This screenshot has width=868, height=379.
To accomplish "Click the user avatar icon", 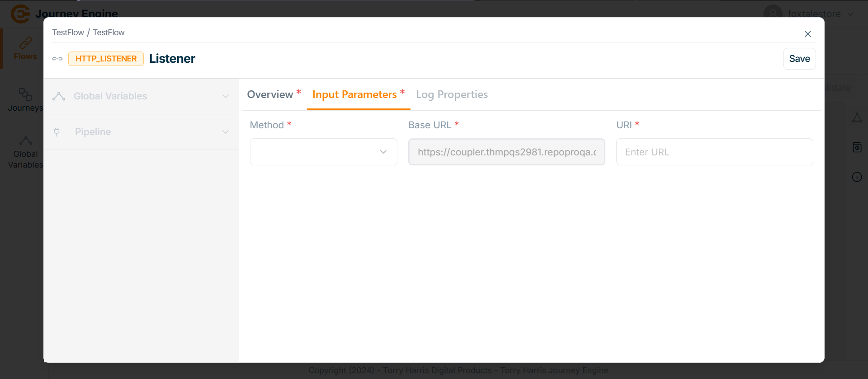I will coord(773,14).
